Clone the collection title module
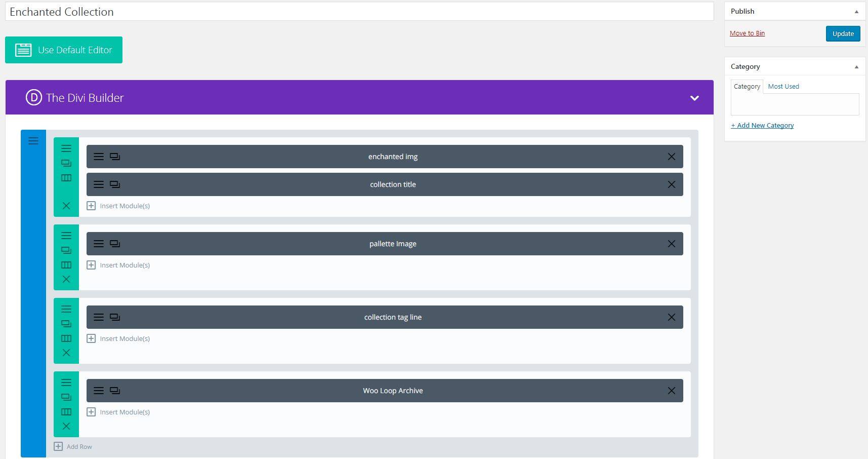The image size is (868, 459). (115, 184)
